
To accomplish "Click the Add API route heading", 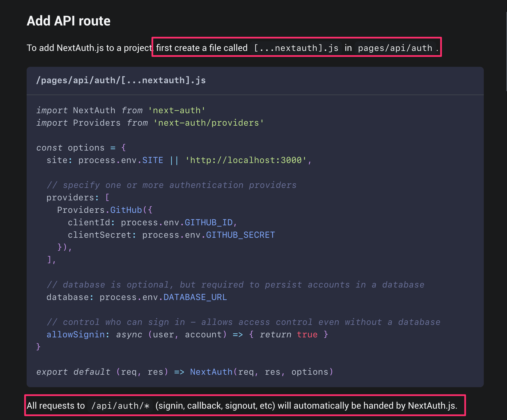I will (x=68, y=21).
